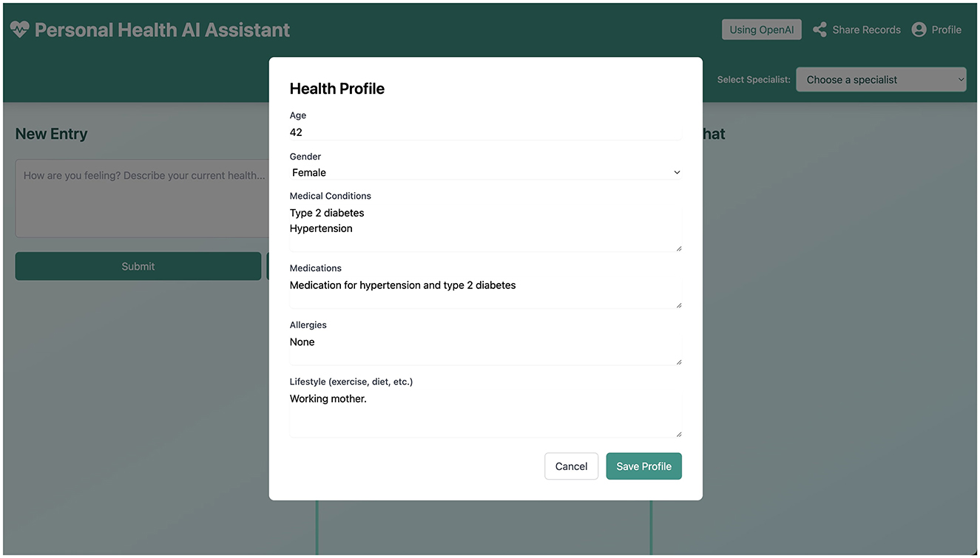This screenshot has height=558, width=980.
Task: Click the Lifestyle (exercise, diet, etc.) label
Action: coord(351,381)
